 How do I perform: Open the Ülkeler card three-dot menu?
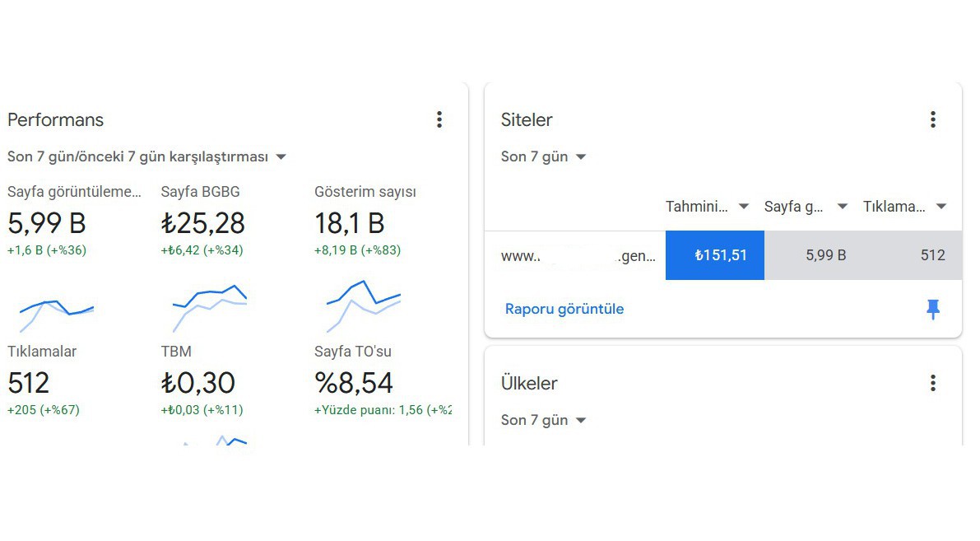coord(932,383)
